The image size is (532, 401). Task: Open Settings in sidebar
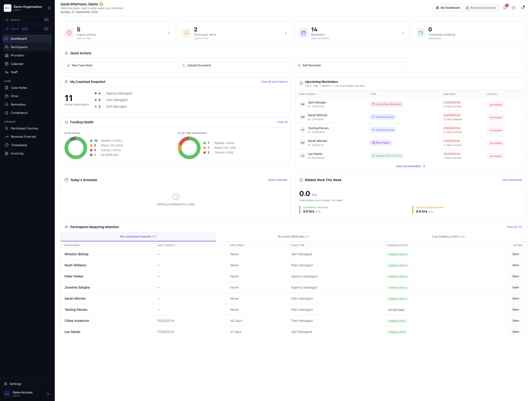pos(27,384)
